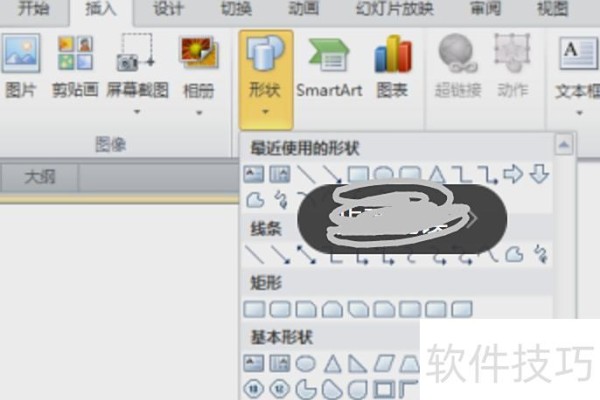Switch to the 大纲 outline pane tab
This screenshot has height=400, width=600.
click(40, 177)
